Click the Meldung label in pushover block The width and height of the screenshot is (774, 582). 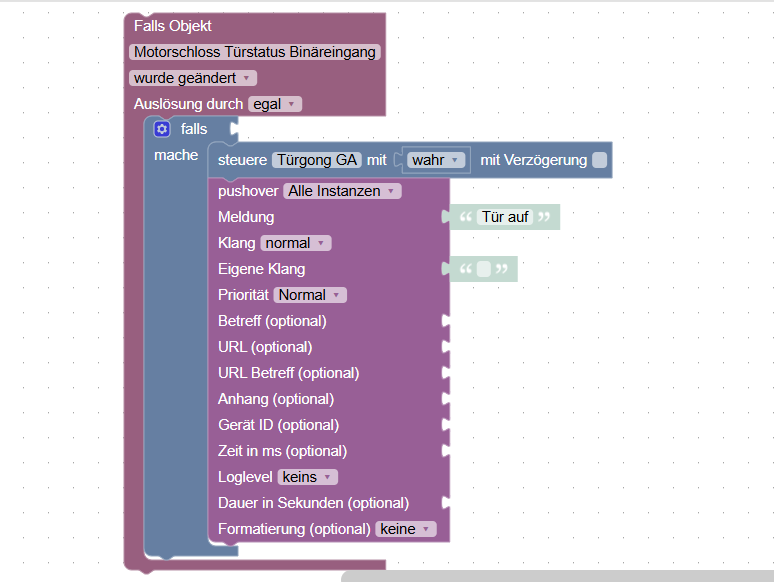tap(246, 217)
